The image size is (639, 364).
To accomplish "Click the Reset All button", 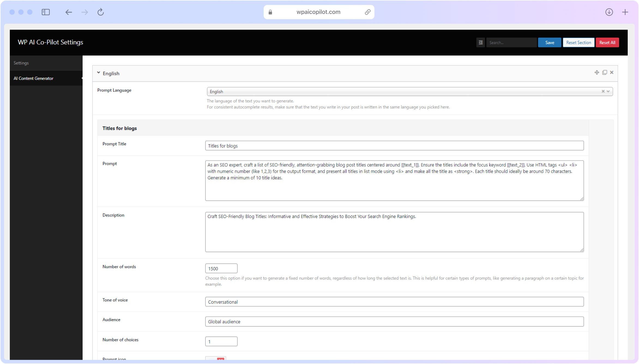I will pyautogui.click(x=607, y=42).
